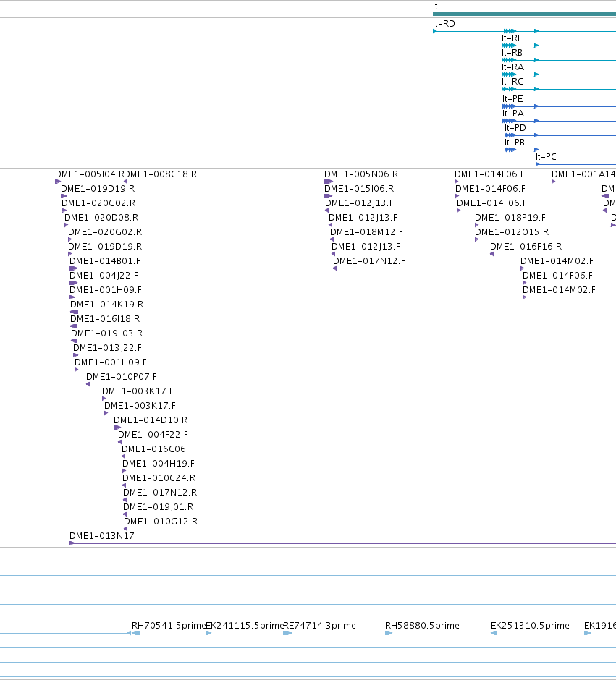Screen dimensions: 616x680
Task: Click feature label DME1-020D08.R
Action: tap(101, 217)
